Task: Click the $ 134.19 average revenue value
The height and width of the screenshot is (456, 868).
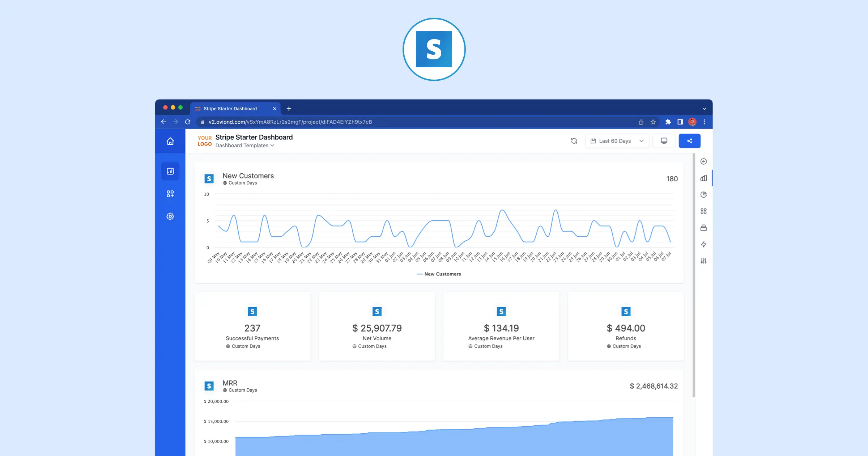Action: pos(501,328)
